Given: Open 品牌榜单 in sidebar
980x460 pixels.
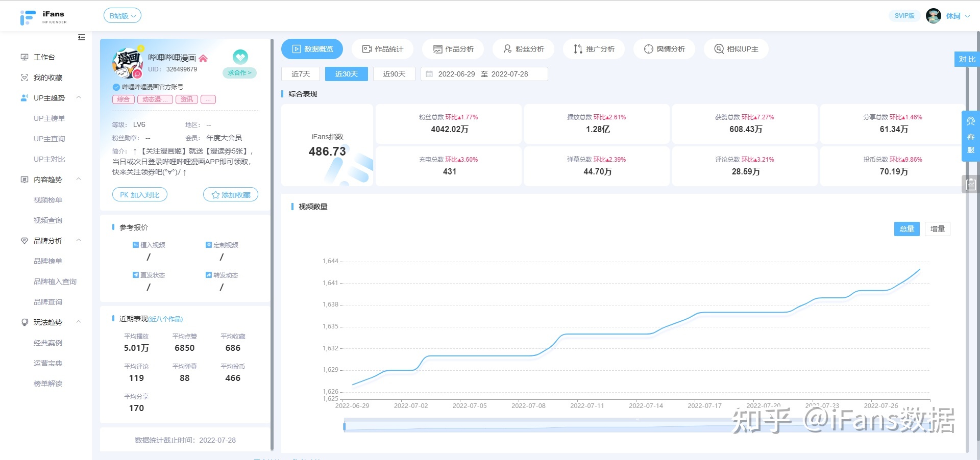Looking at the screenshot, I should (x=48, y=261).
